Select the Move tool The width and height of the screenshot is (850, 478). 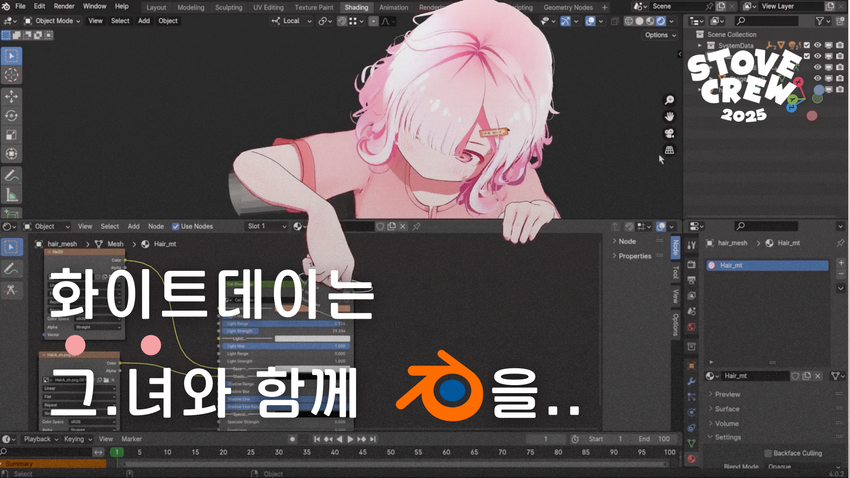(11, 96)
